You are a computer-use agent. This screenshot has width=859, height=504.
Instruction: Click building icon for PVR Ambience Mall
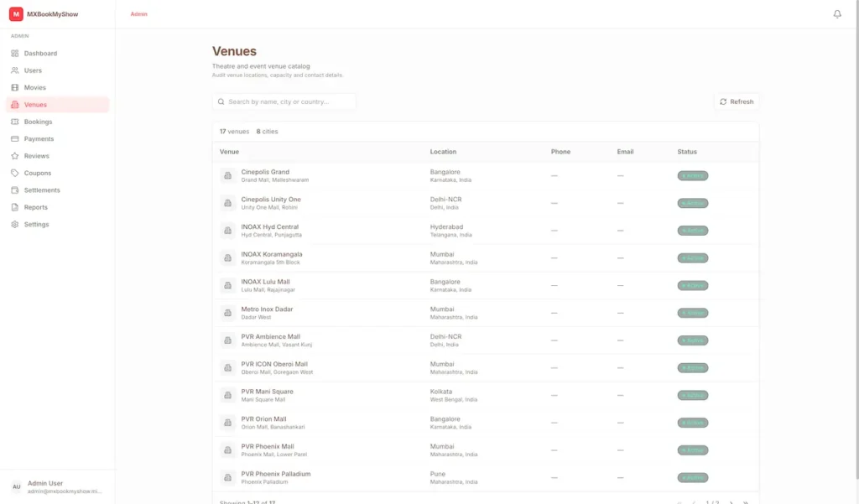[x=227, y=340]
